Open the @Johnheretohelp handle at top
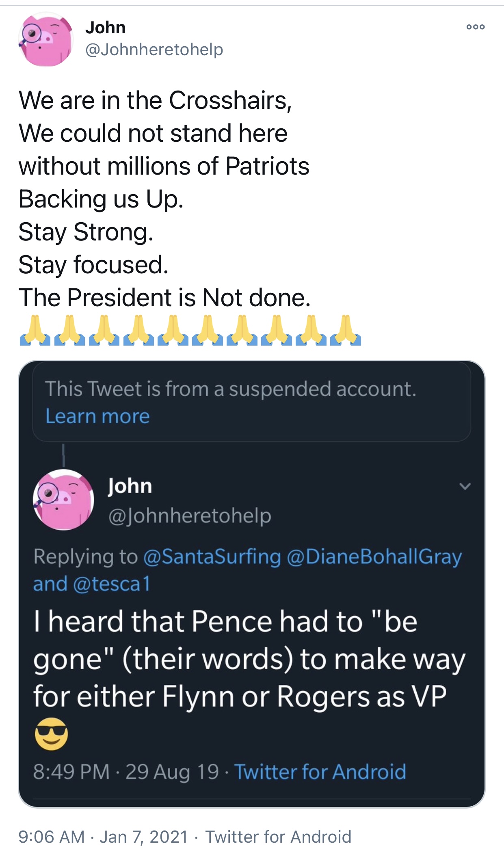Viewport: 504px width, 863px height. 154,50
